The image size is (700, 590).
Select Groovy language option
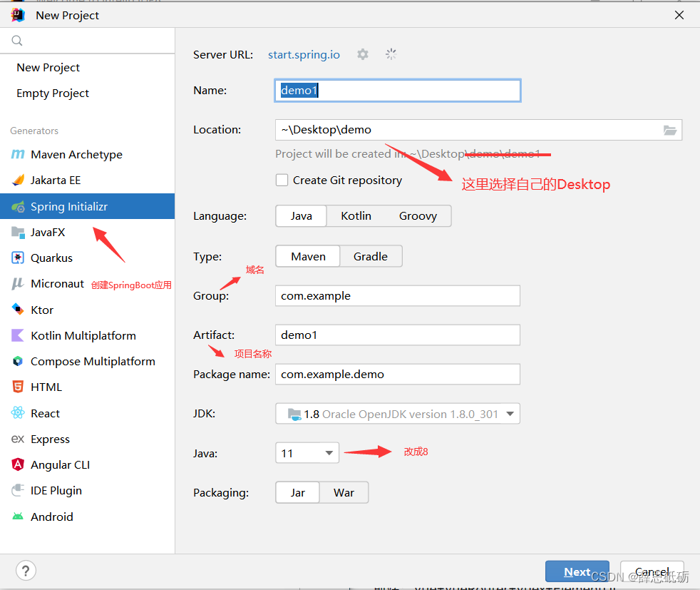[x=418, y=216]
